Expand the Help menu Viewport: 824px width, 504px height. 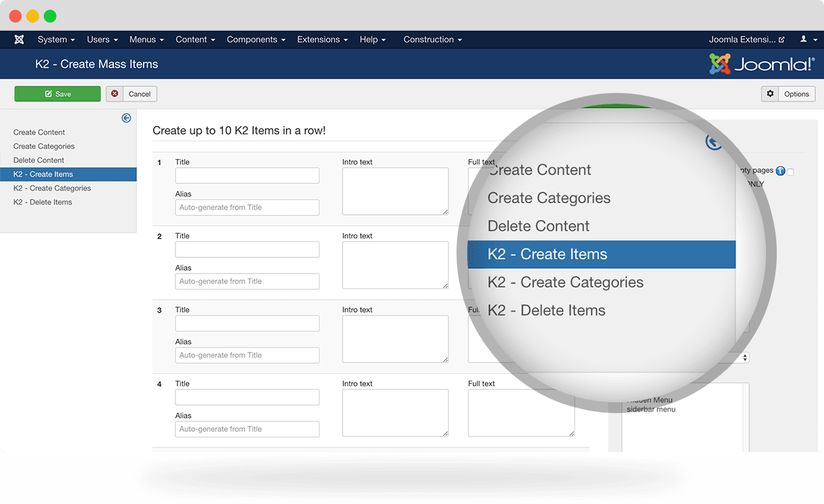coord(372,40)
